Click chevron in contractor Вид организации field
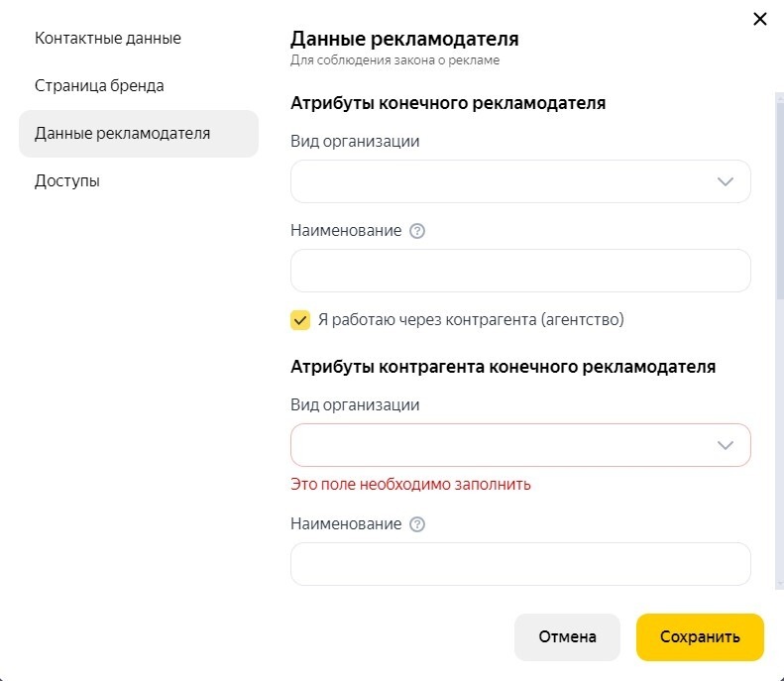 point(725,445)
